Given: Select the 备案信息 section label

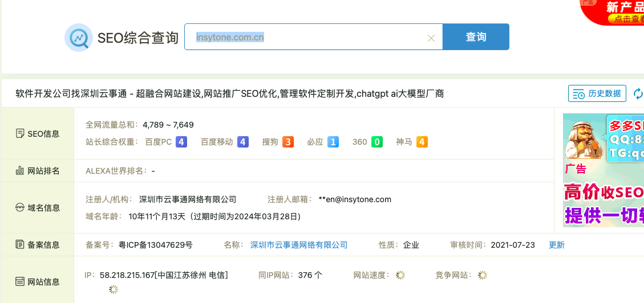Looking at the screenshot, I should coord(38,245).
